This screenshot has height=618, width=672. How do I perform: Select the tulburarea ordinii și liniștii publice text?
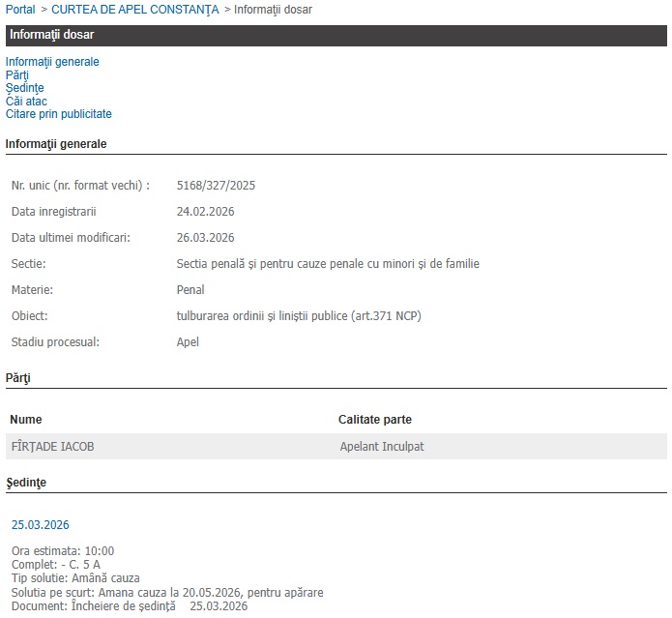point(299,316)
